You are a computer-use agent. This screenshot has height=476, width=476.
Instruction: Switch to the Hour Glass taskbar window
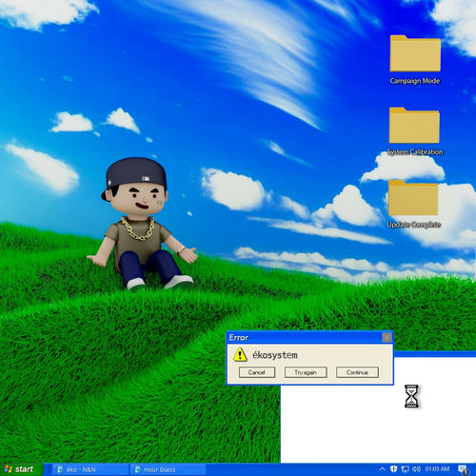point(169,469)
